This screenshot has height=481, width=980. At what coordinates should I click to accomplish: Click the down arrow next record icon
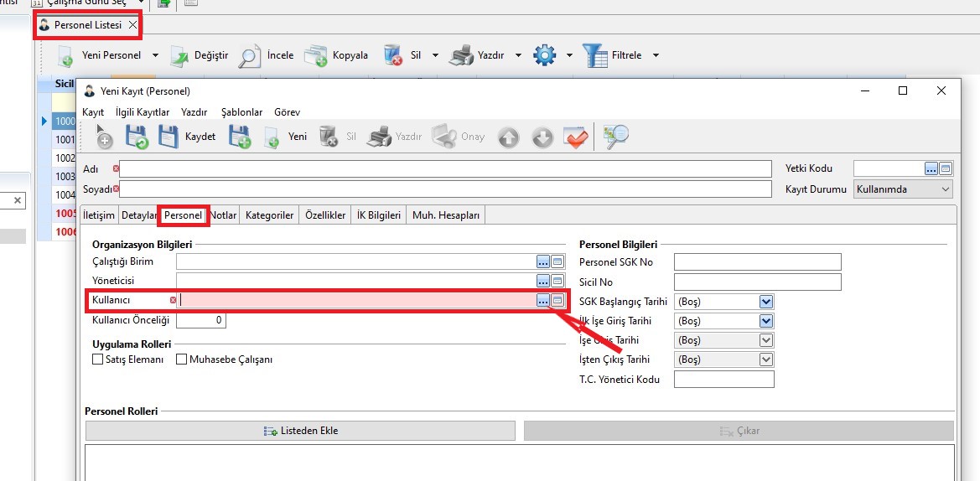(x=542, y=137)
